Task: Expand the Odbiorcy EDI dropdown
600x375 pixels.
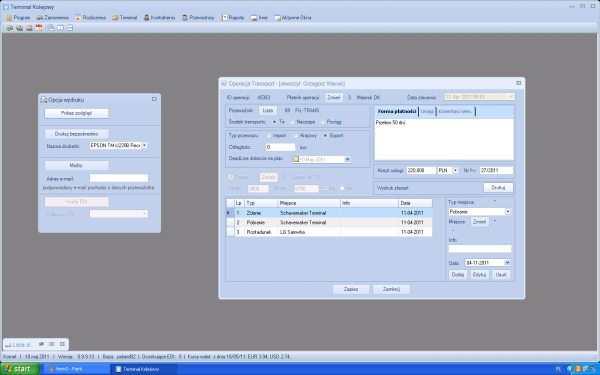Action: pyautogui.click(x=145, y=214)
